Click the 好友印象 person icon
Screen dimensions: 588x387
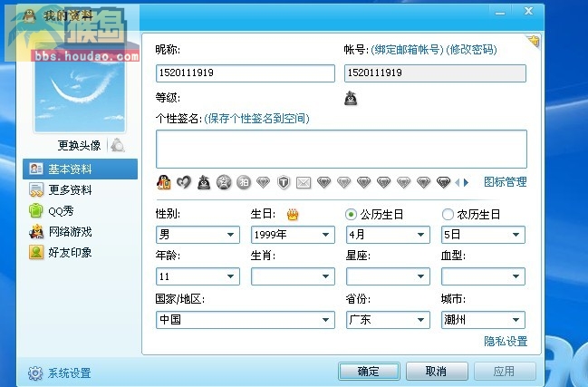coord(36,252)
